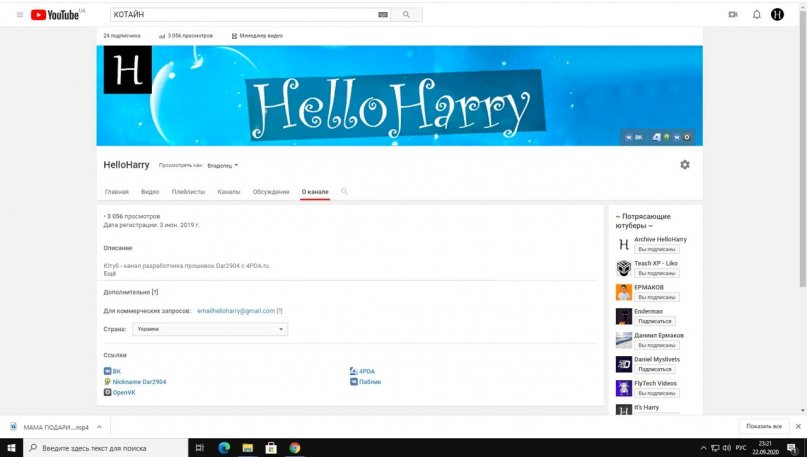Open the Windows Start menu

coord(11,448)
